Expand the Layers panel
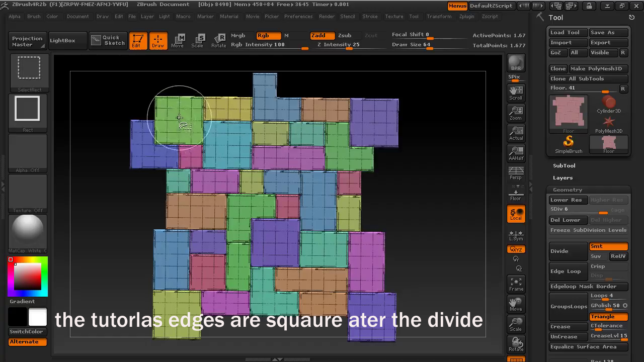Viewport: 644px width, 362px height. [x=563, y=177]
